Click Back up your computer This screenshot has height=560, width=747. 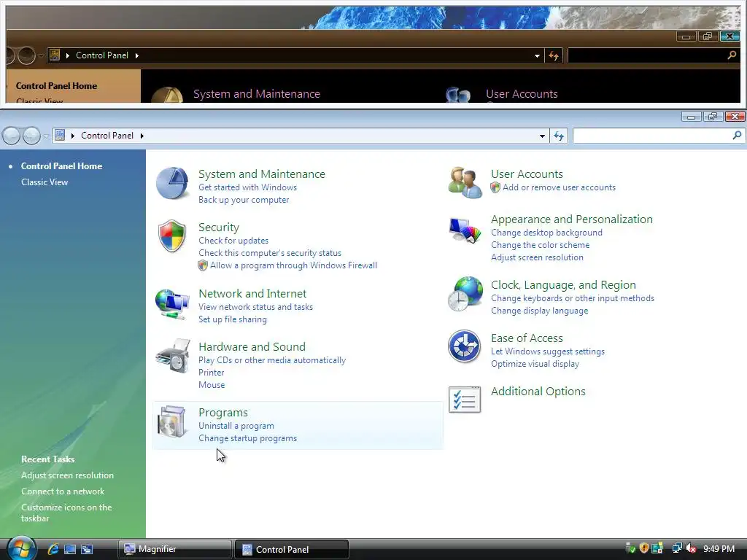click(244, 200)
